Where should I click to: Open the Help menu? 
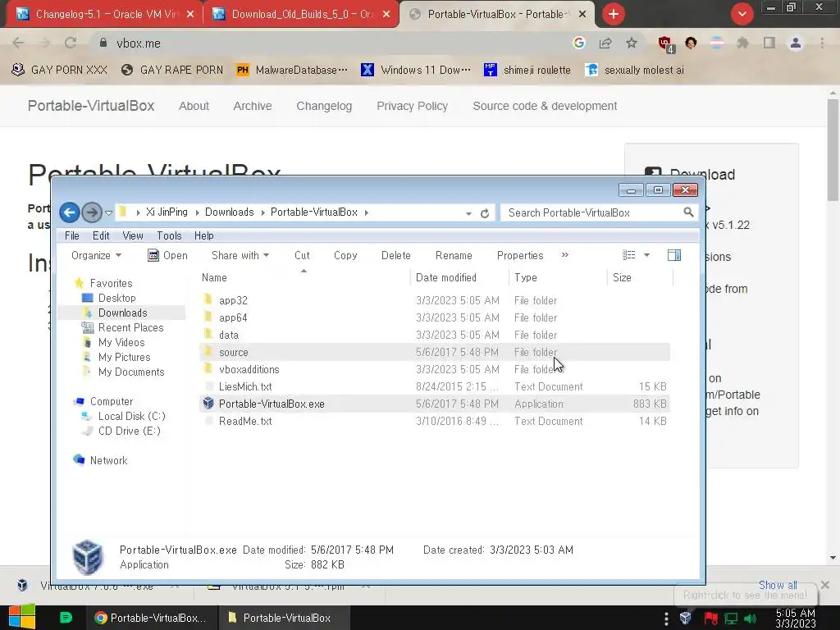coord(203,235)
